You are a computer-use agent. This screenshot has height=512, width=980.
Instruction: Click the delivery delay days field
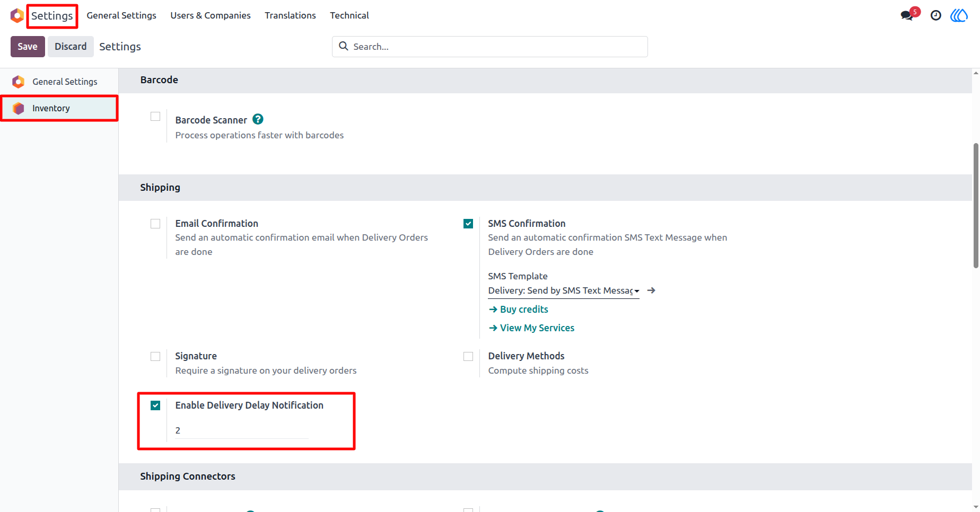(242, 430)
